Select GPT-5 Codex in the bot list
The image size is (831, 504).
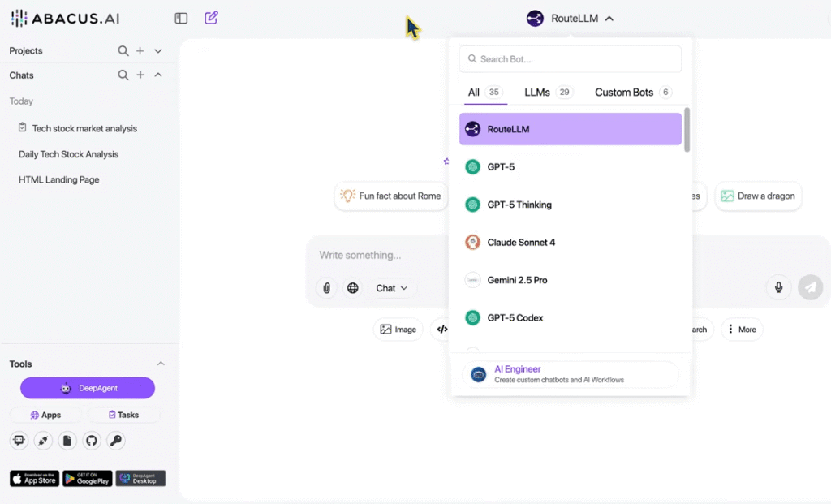coord(571,318)
